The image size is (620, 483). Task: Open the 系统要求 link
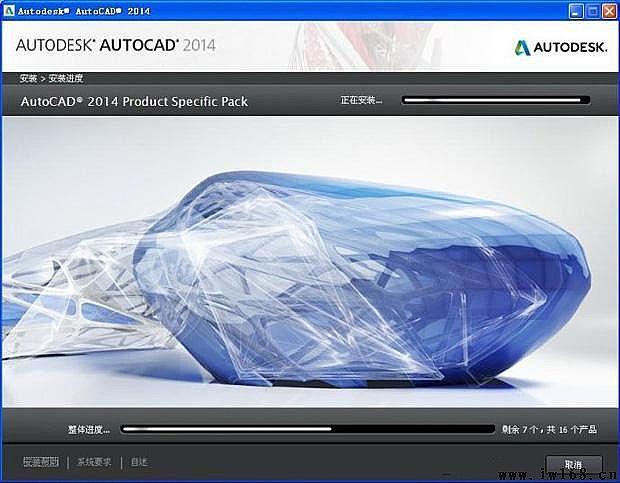point(94,462)
